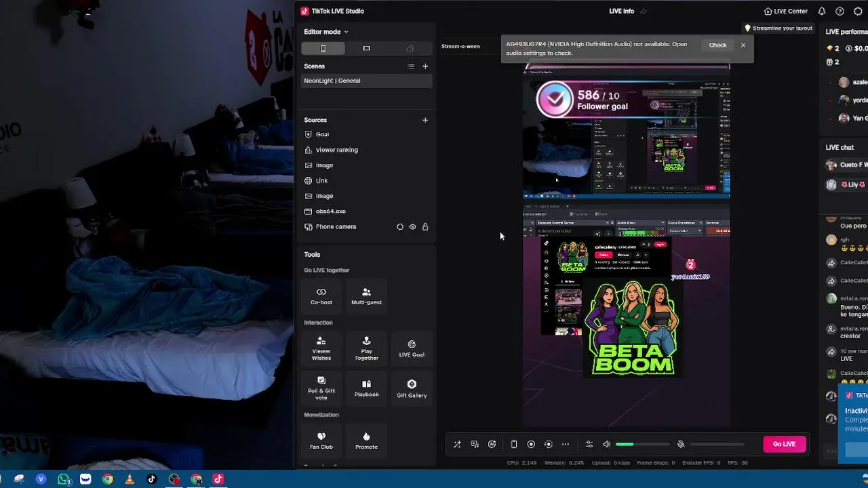Open the more options ellipsis in toolbar
868x488 pixels.
566,445
